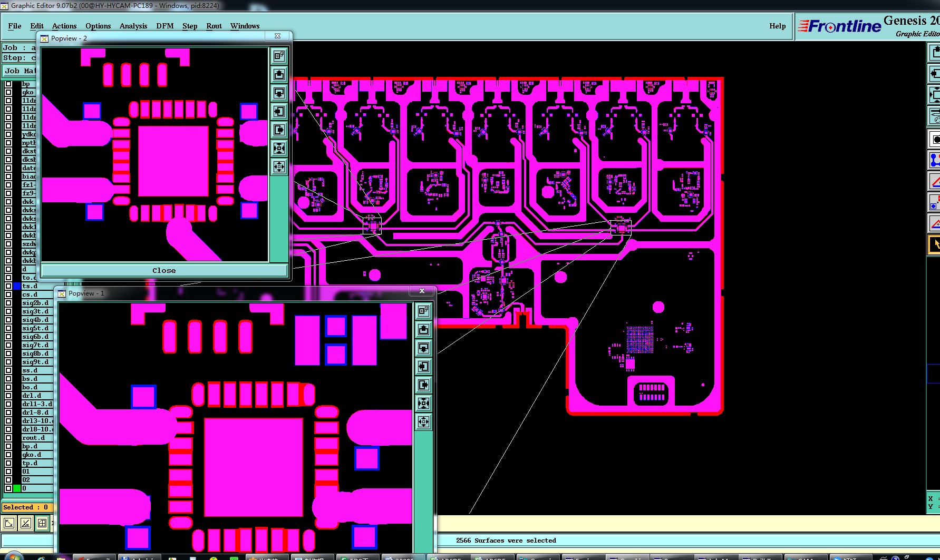The height and width of the screenshot is (560, 940).
Task: Pan right in Popview 2 window
Action: tap(279, 130)
